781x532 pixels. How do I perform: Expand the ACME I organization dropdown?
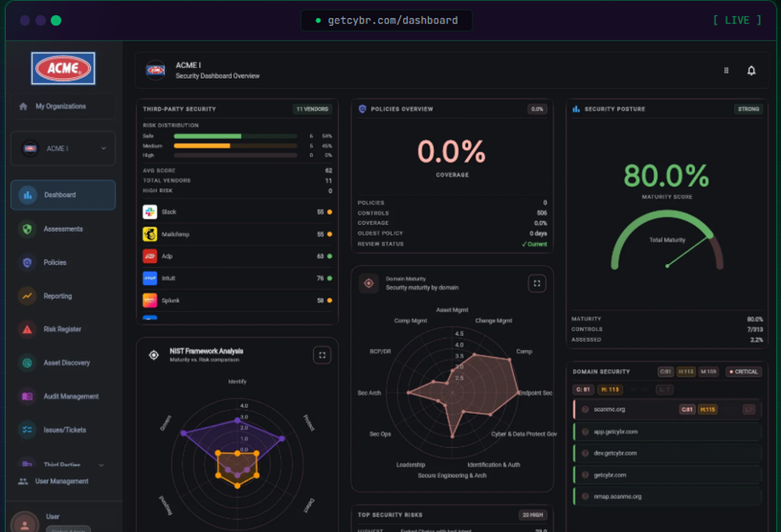coord(62,148)
